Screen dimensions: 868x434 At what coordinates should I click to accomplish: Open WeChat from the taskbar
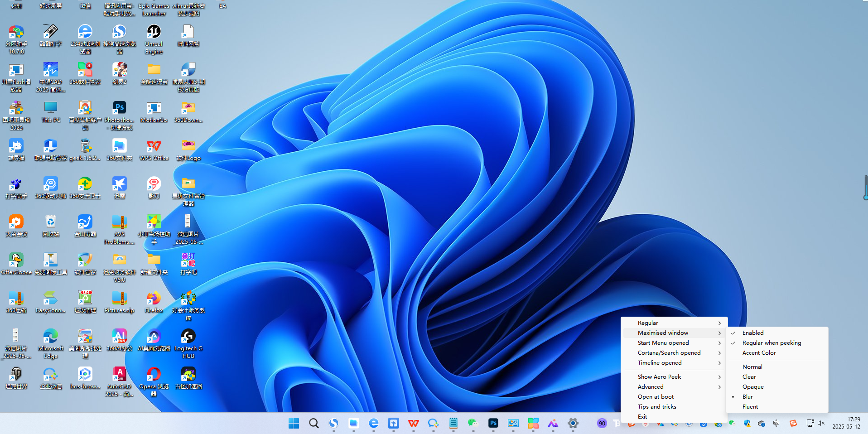473,423
